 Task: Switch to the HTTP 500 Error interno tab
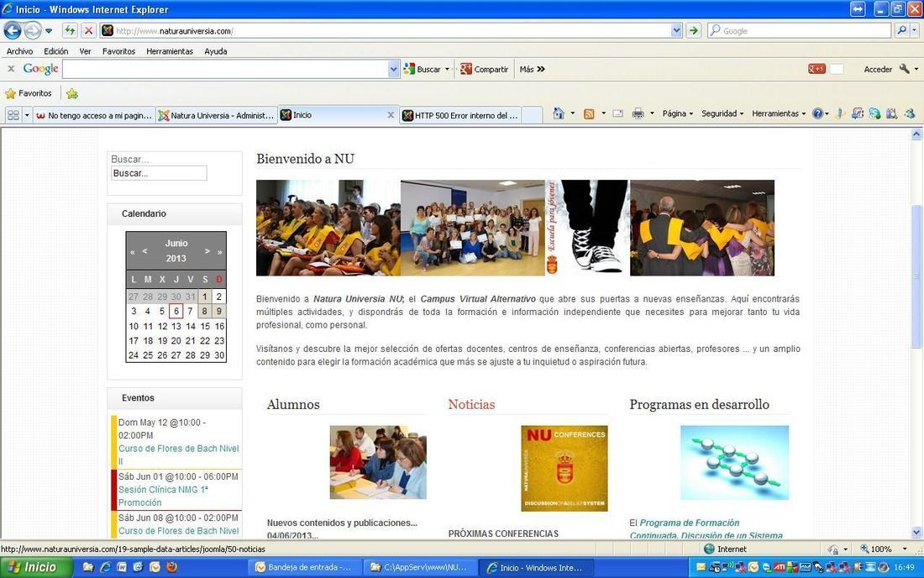[459, 115]
